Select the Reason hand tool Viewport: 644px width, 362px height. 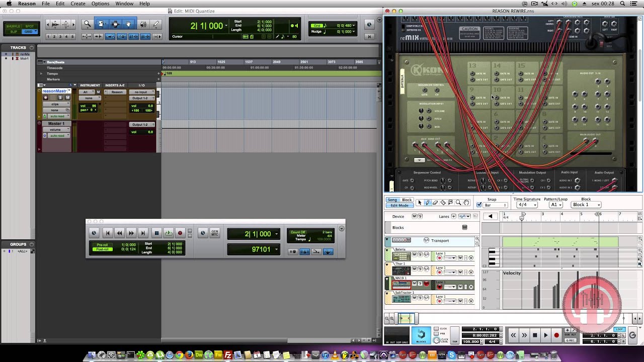point(466,203)
